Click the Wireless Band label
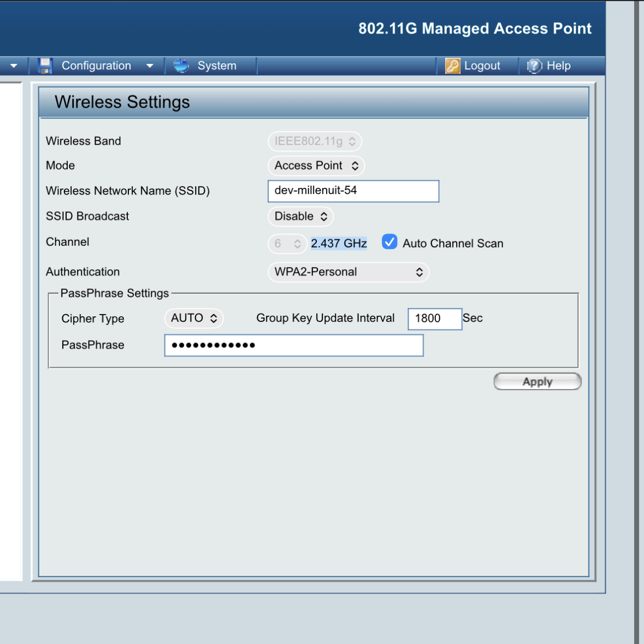644x644 pixels. pos(84,141)
